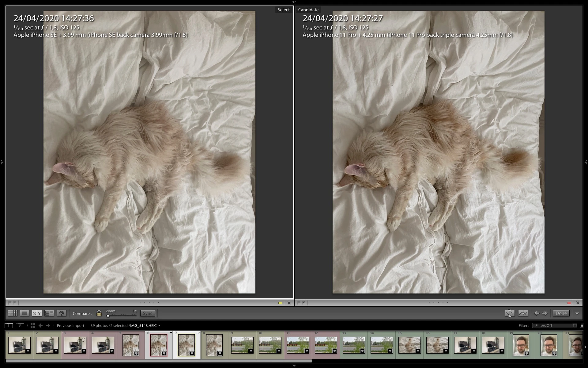Open the People view face icon
The image size is (588, 368).
coord(62,313)
